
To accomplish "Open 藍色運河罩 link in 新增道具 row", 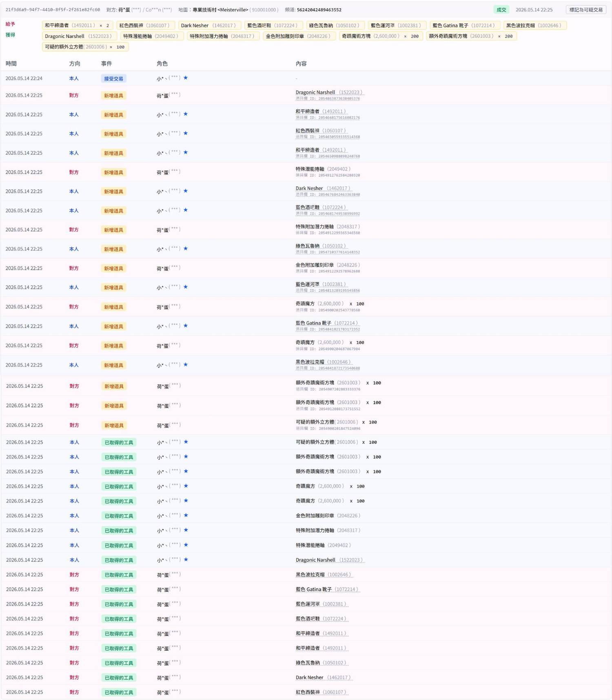I will click(321, 284).
